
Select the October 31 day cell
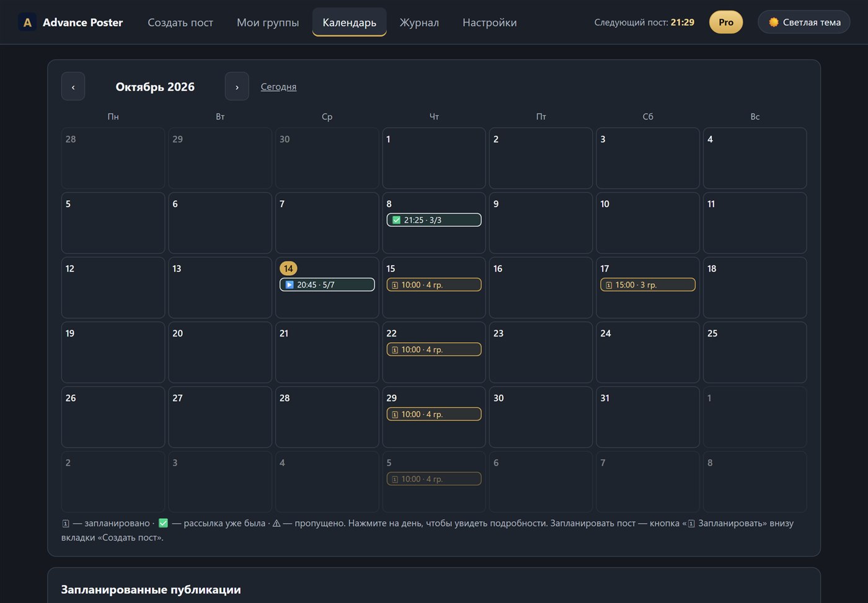[x=648, y=417]
